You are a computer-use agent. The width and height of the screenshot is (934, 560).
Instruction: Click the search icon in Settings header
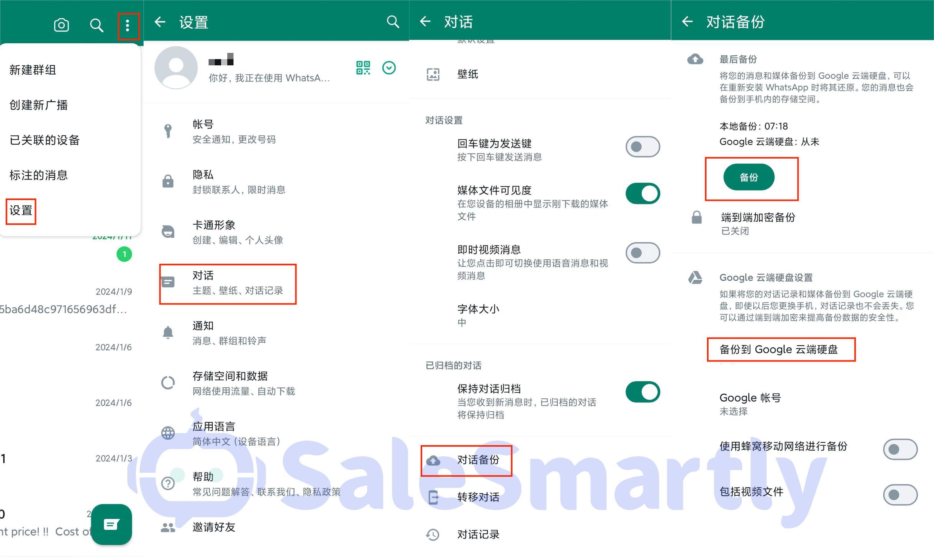(393, 22)
